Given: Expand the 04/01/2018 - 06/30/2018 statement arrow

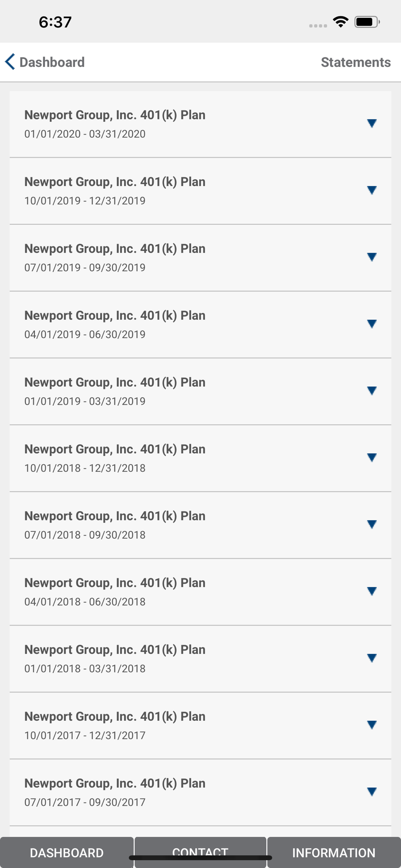Looking at the screenshot, I should (x=371, y=592).
